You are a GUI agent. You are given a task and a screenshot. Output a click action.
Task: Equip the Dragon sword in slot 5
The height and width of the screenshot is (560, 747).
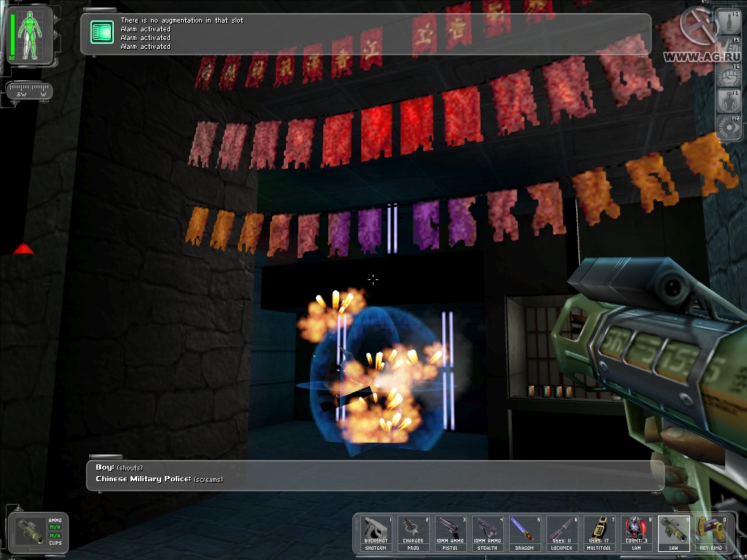point(525,534)
